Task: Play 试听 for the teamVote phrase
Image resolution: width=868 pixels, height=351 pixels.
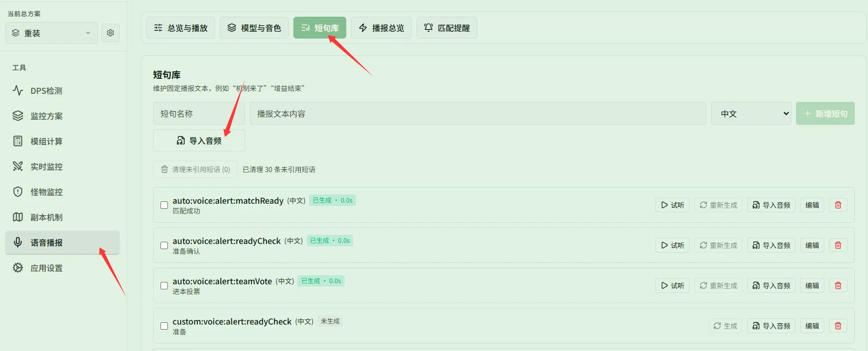Action: [672, 286]
